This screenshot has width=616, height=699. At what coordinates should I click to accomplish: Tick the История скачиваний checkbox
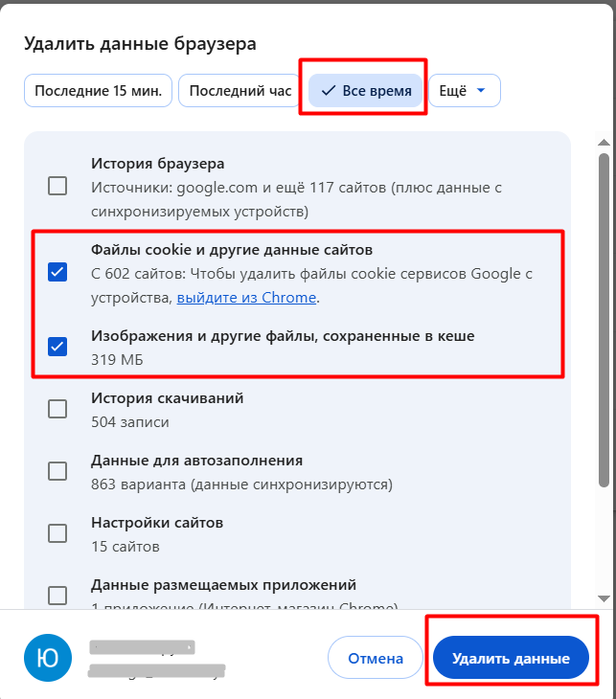click(x=57, y=409)
